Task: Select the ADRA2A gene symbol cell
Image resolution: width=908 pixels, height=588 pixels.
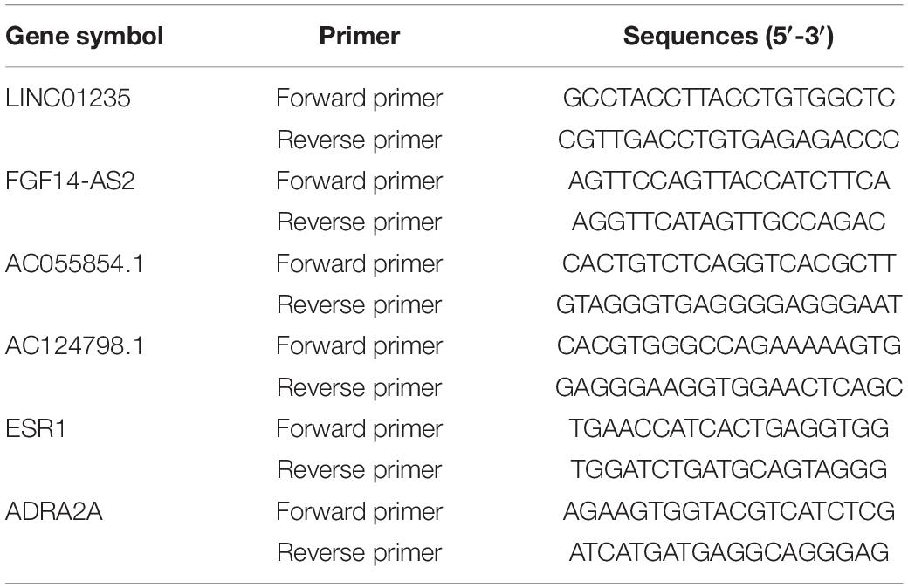Action: [54, 511]
